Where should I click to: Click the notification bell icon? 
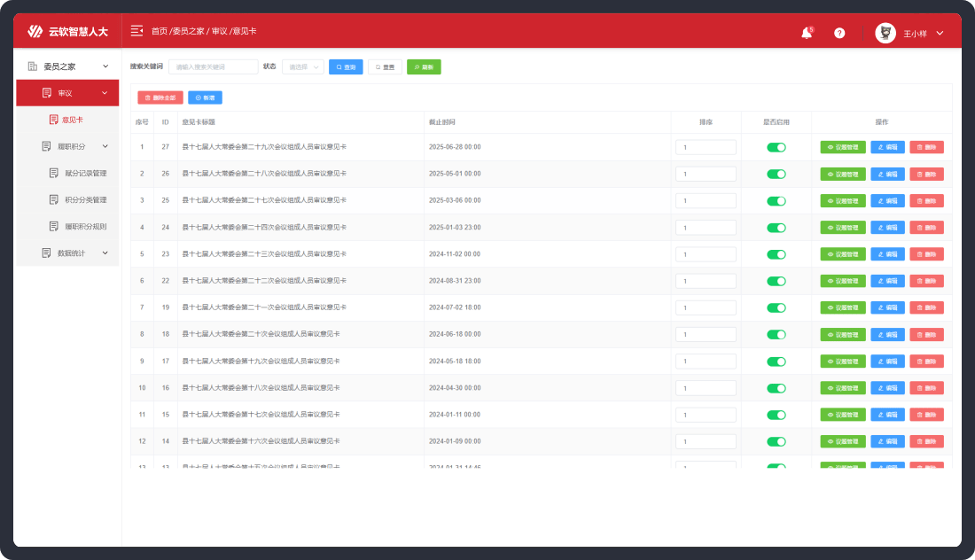coord(806,33)
